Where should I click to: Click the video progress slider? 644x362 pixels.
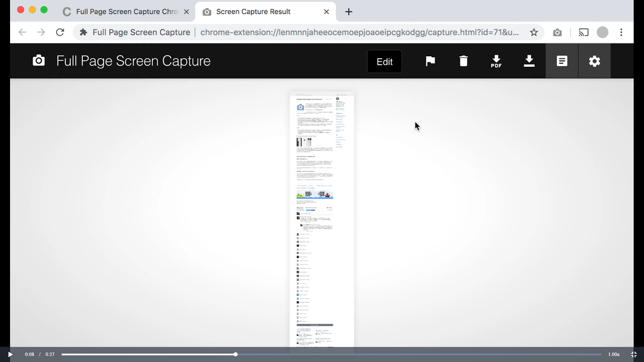pos(331,354)
